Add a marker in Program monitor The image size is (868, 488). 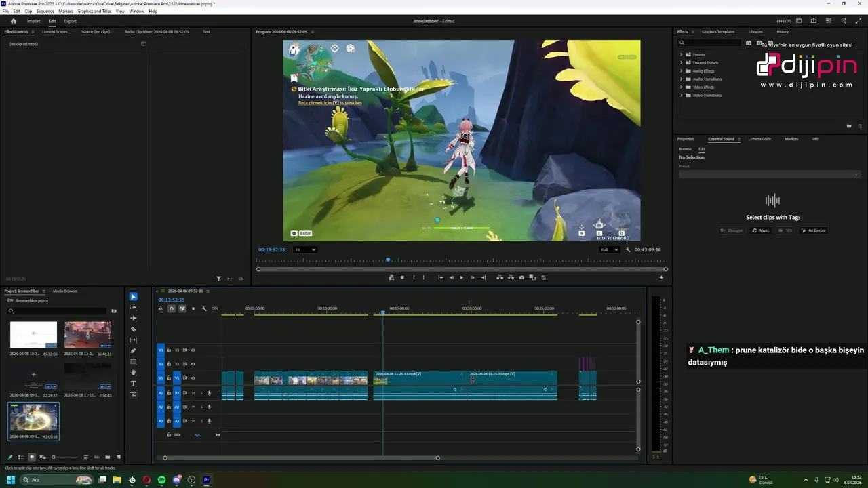pyautogui.click(x=402, y=277)
